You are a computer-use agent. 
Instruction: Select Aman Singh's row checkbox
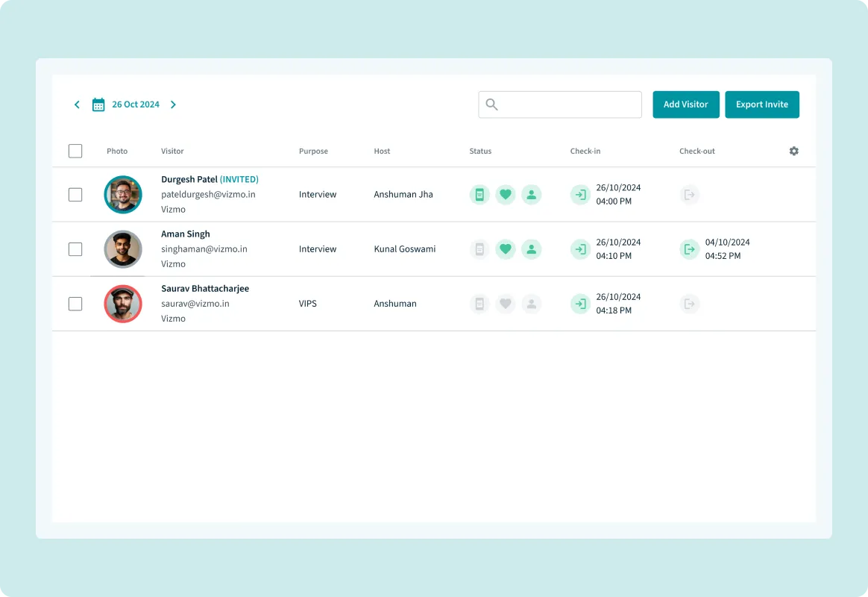[75, 249]
